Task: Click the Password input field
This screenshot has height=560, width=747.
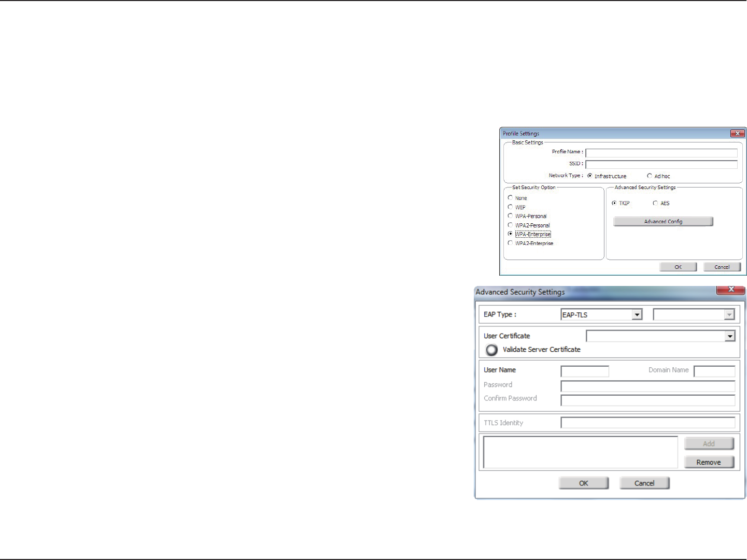Action: click(x=648, y=386)
